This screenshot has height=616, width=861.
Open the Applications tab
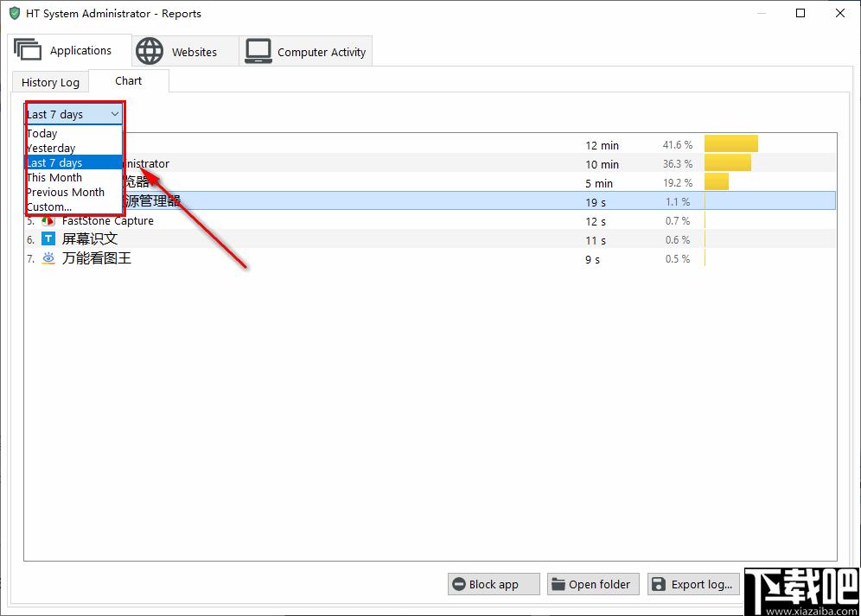point(70,50)
